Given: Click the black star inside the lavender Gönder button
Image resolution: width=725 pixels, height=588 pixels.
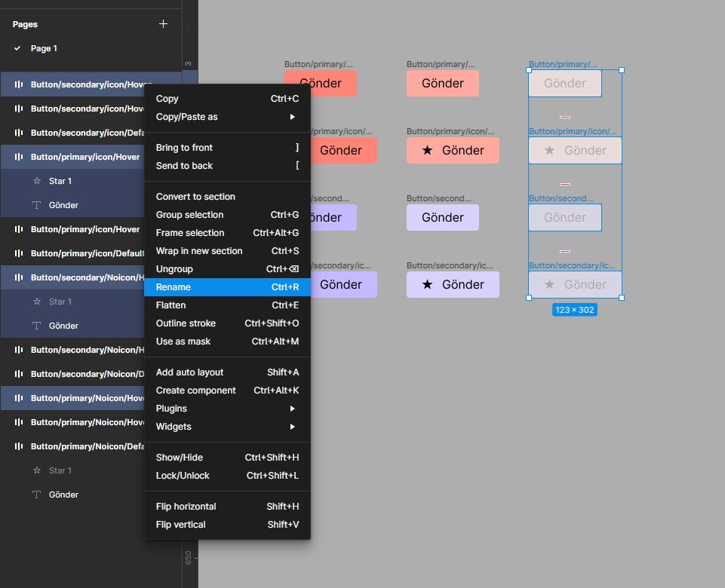Looking at the screenshot, I should click(x=427, y=284).
